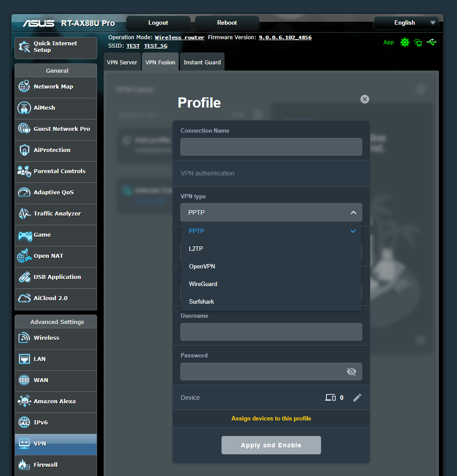The width and height of the screenshot is (457, 476).
Task: Click the AiCloud 2.0 cloud icon
Action: (24, 298)
